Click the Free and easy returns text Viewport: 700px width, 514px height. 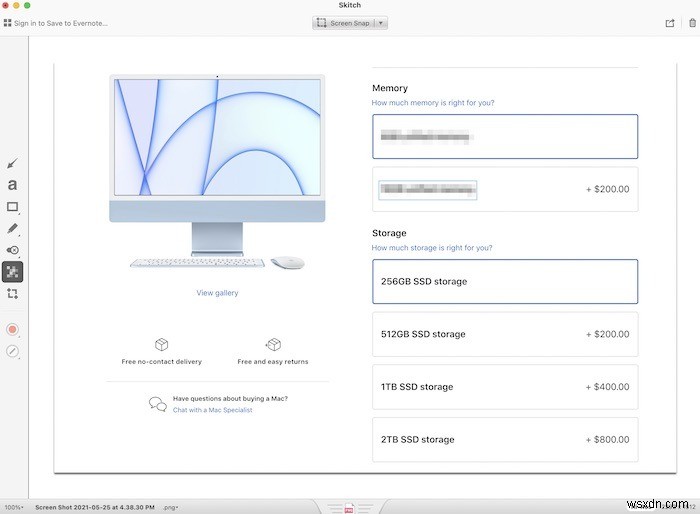[x=273, y=362]
